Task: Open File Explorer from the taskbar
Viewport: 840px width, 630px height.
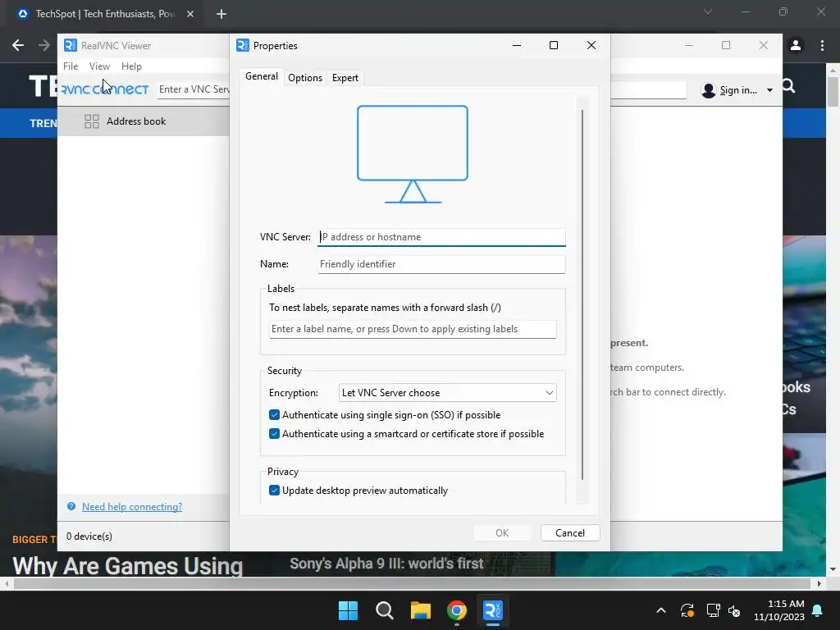Action: pyautogui.click(x=421, y=610)
